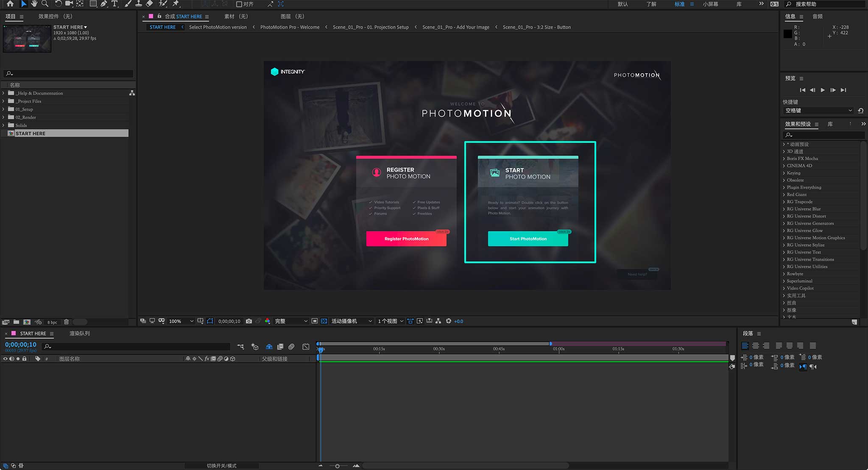
Task: Expand the RG Trapcode effects category
Action: (784, 202)
